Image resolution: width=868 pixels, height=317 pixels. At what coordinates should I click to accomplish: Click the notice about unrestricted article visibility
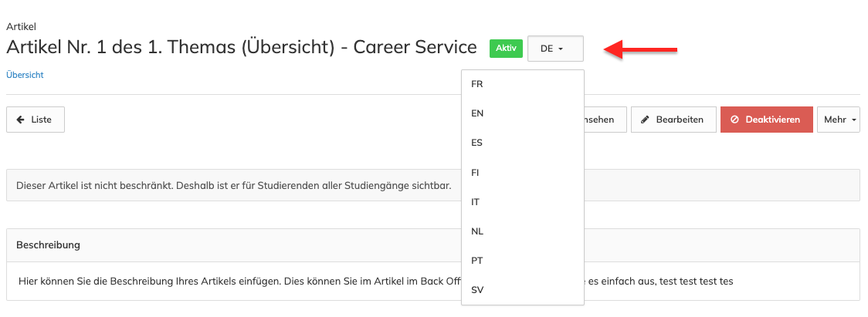pos(233,186)
